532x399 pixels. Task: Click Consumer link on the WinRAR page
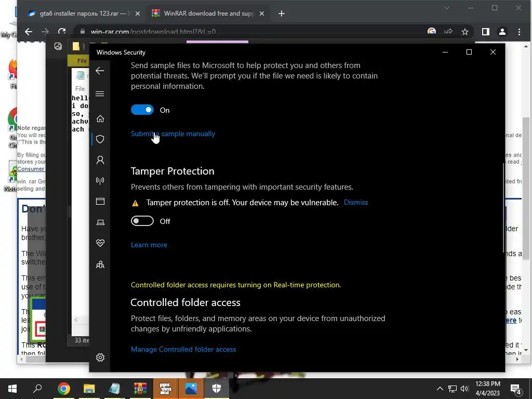(31, 169)
